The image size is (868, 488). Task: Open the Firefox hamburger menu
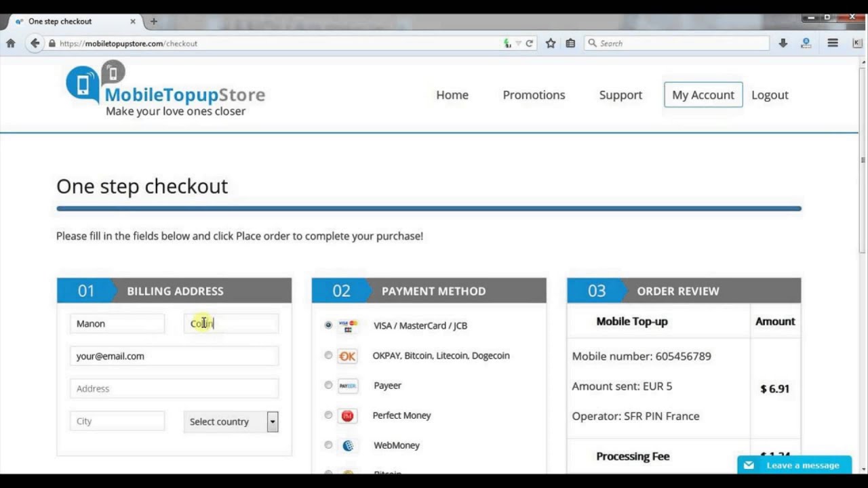click(x=833, y=43)
